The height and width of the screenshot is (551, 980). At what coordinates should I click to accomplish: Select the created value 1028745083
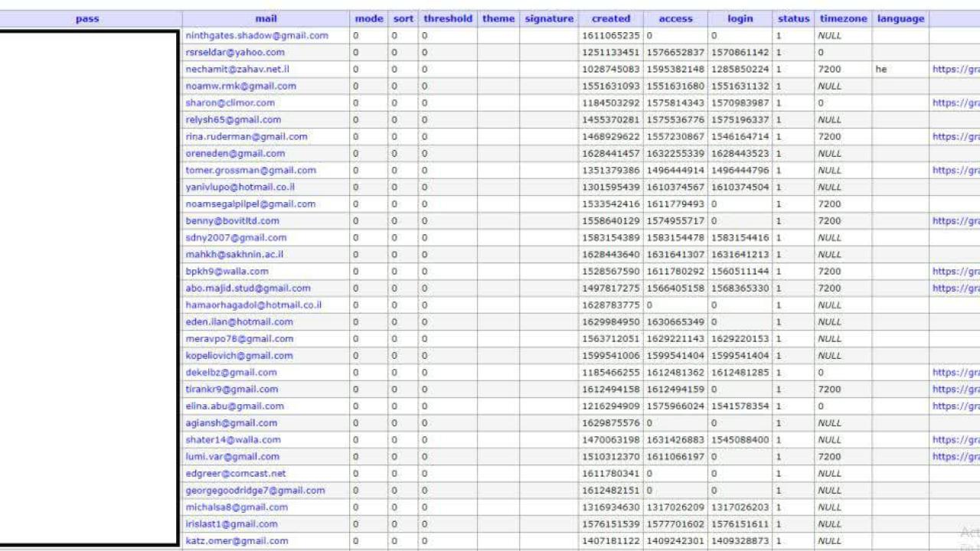(611, 69)
